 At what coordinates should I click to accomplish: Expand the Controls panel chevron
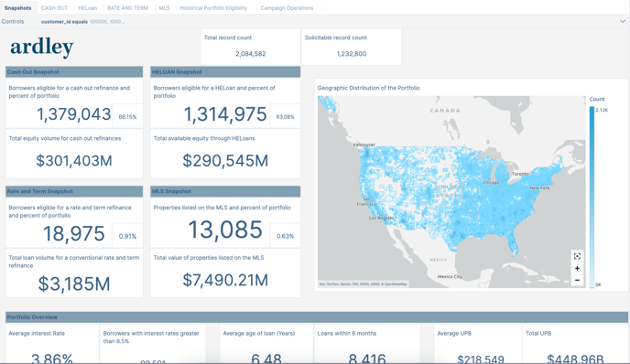pyautogui.click(x=623, y=22)
